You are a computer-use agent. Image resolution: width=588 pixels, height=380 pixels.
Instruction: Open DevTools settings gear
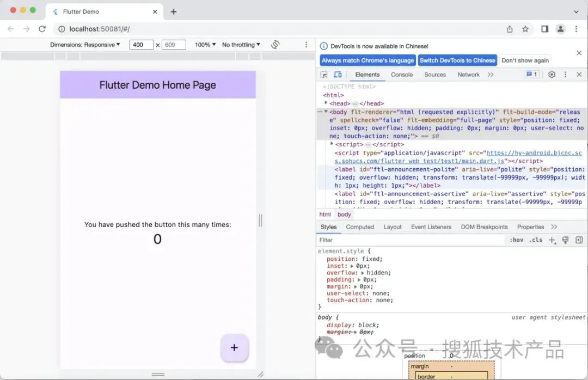(551, 75)
